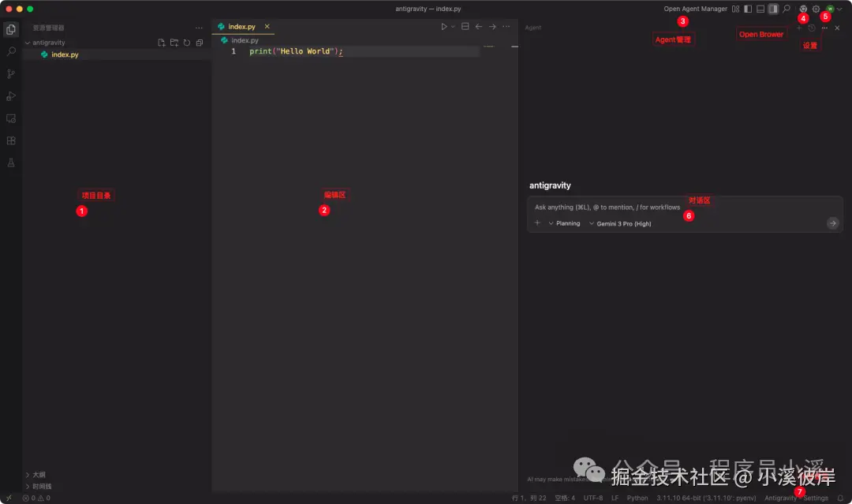Open the run button dropdown arrow
This screenshot has width=852, height=504.
click(x=453, y=27)
